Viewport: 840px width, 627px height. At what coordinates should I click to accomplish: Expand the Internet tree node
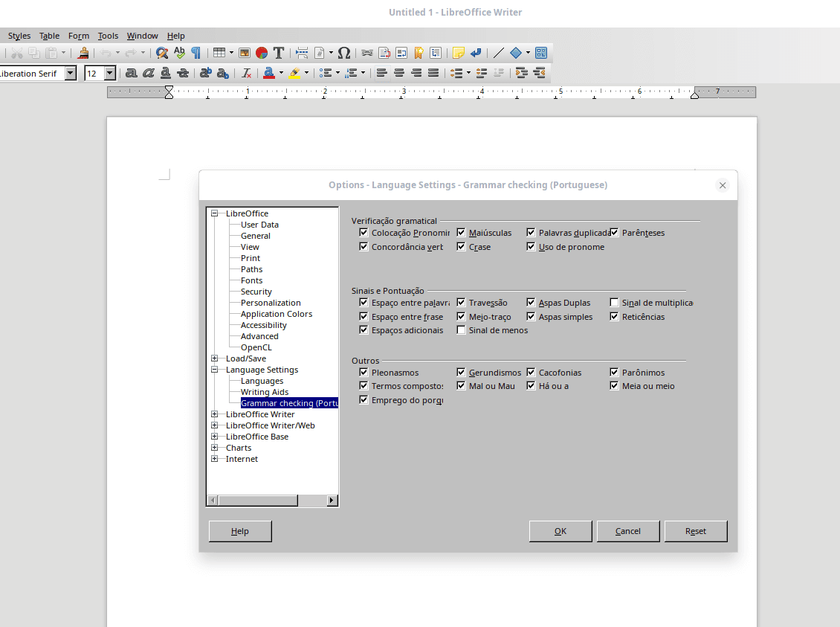tap(214, 459)
